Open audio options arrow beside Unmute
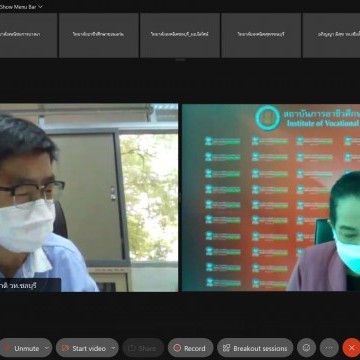The image size is (360, 360). coord(47,348)
